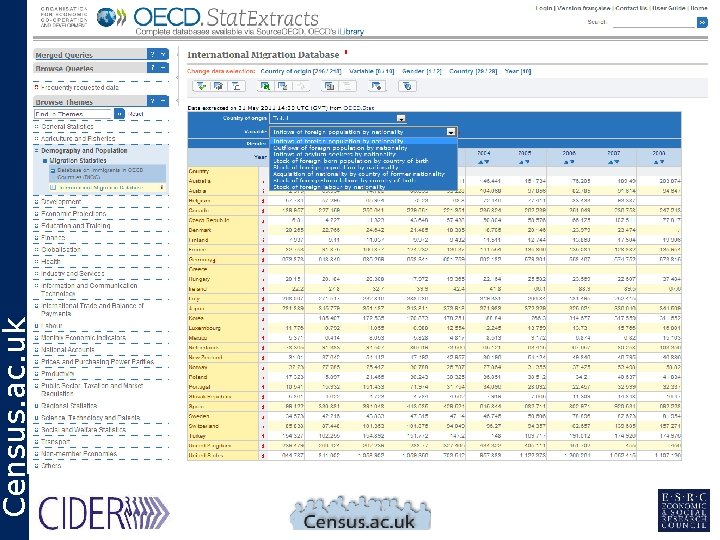Open info note for Germany row
The image size is (720, 540).
(x=263, y=259)
